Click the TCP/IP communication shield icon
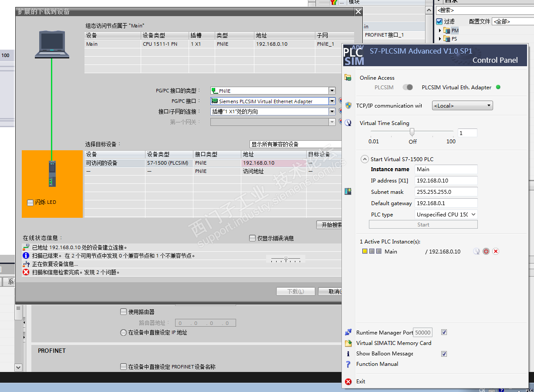The height and width of the screenshot is (392, 534). (x=348, y=105)
